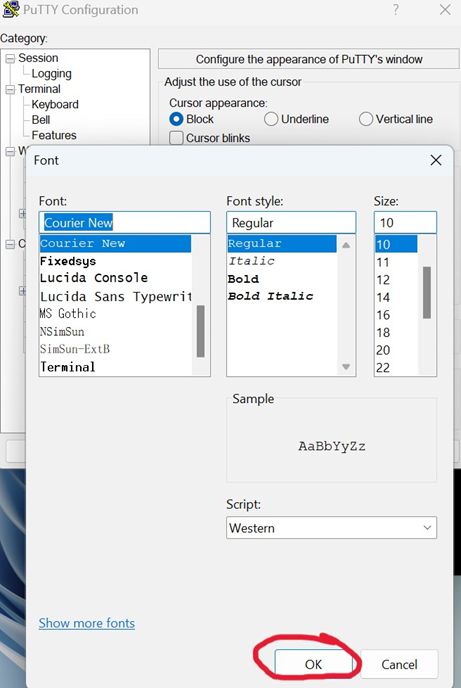Select Bell in the Category tree
The image size is (461, 688).
point(41,120)
